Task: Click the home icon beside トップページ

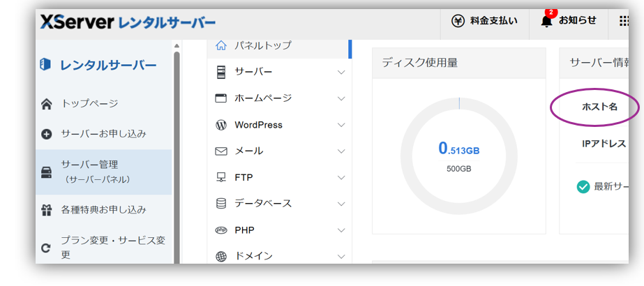Action: pyautogui.click(x=47, y=104)
